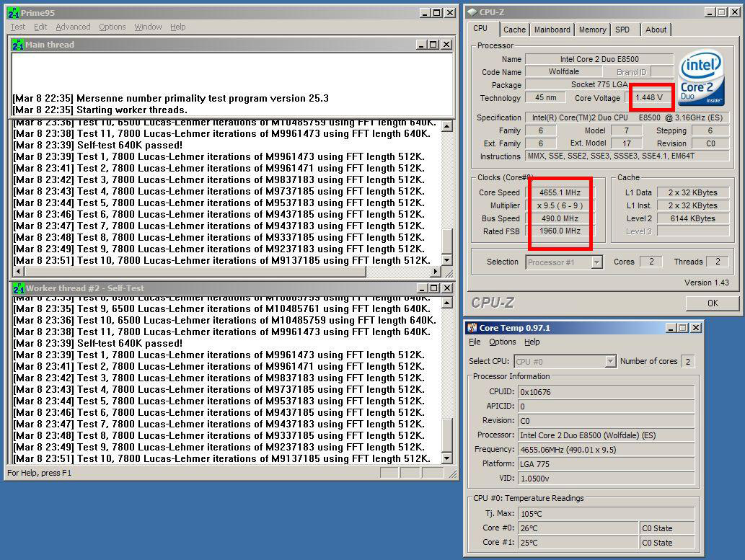
Task: Switch to the Cache tab in CPU-Z
Action: (514, 30)
